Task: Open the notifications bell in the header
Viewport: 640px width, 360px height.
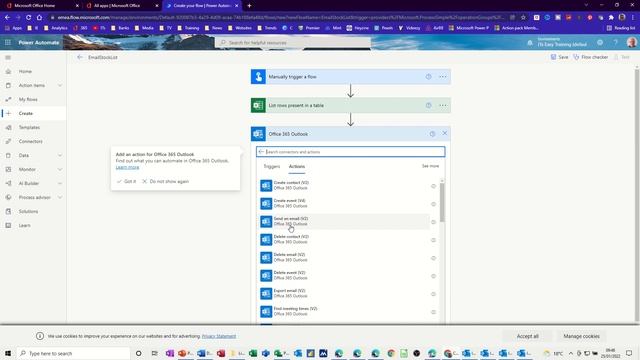Action: 530,42
